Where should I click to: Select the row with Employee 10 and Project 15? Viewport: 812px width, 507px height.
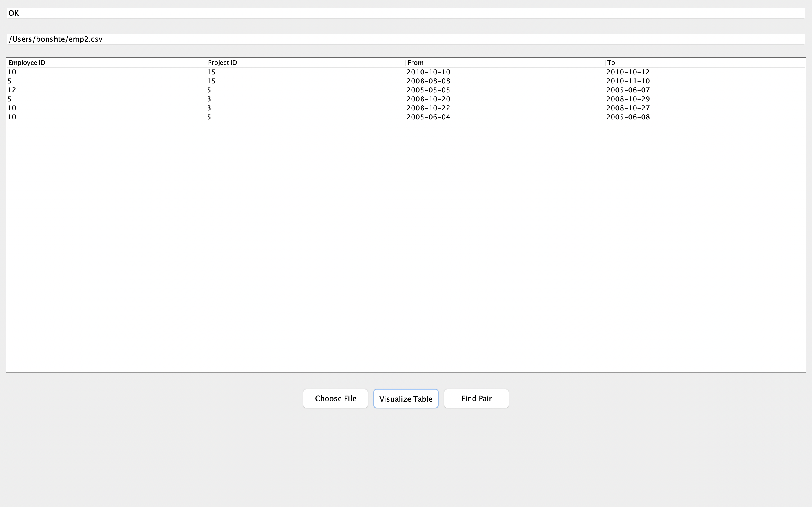click(x=201, y=72)
